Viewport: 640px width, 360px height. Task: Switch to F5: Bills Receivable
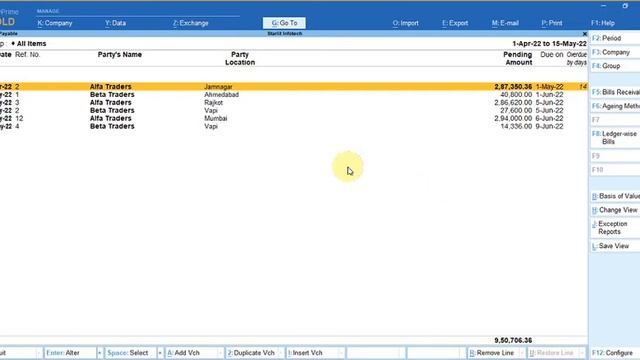click(x=615, y=92)
